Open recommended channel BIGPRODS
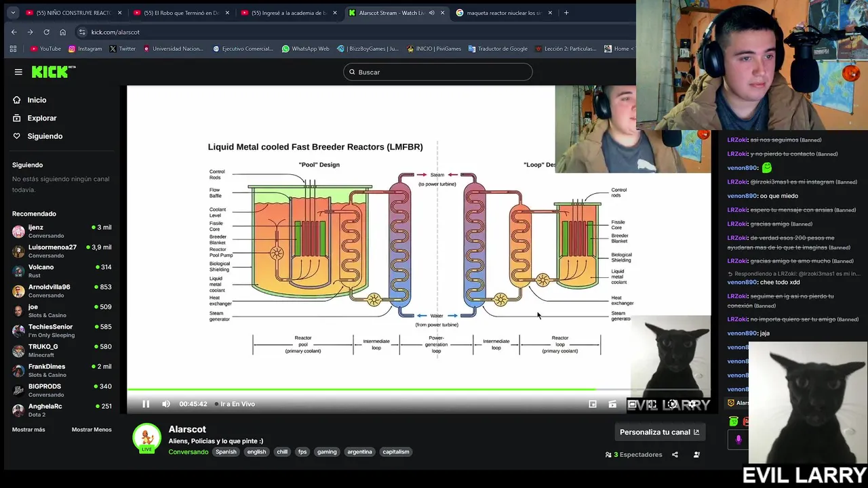The width and height of the screenshot is (868, 488). pos(62,390)
